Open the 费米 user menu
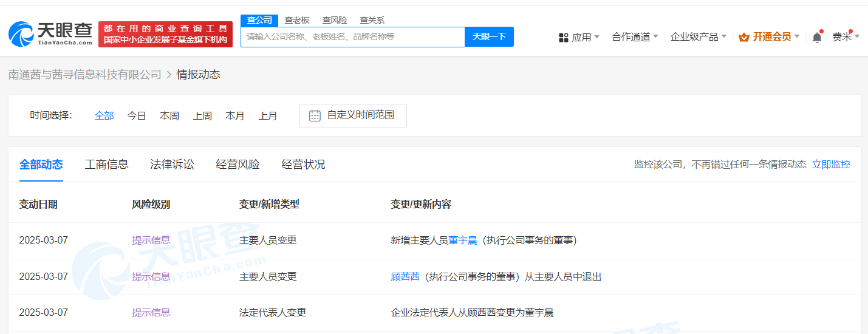This screenshot has width=868, height=334. point(846,37)
